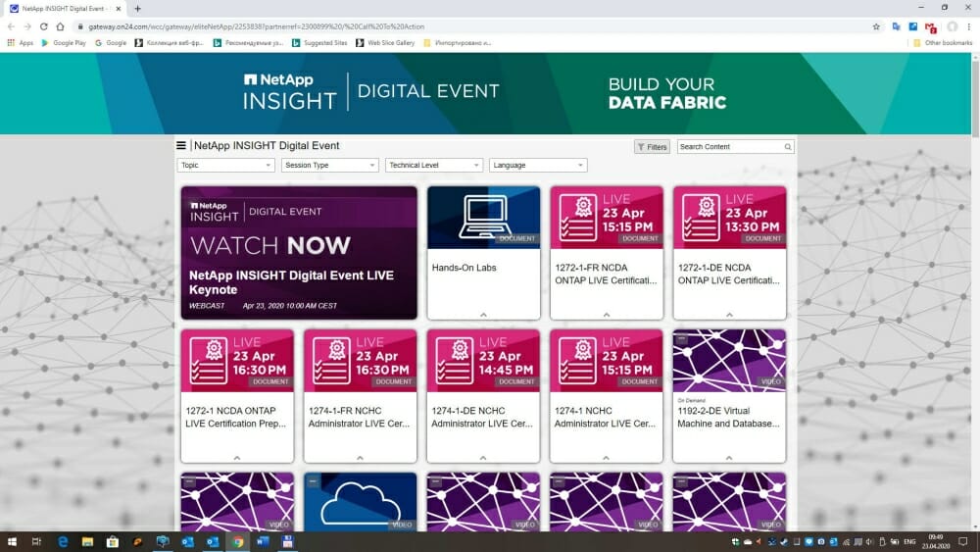The height and width of the screenshot is (552, 980).
Task: Open 1274-1 NCHC Administrator LIVE title
Action: point(605,417)
